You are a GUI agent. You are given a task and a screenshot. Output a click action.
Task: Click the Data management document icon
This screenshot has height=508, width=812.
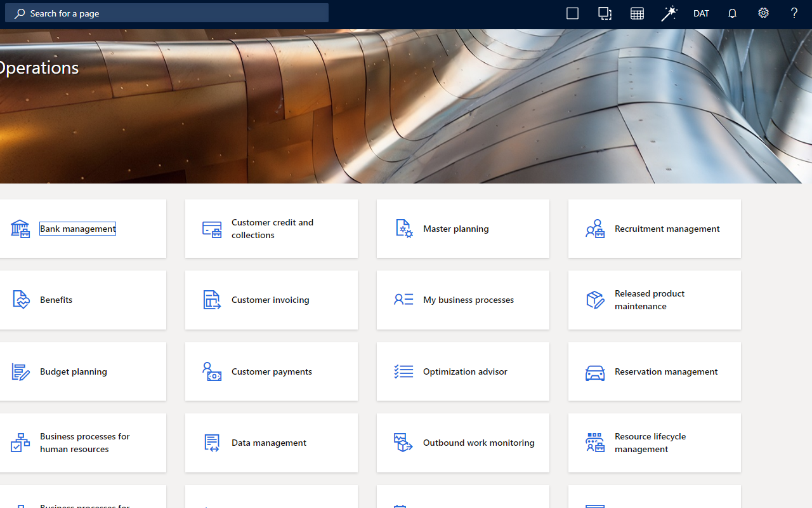point(212,443)
